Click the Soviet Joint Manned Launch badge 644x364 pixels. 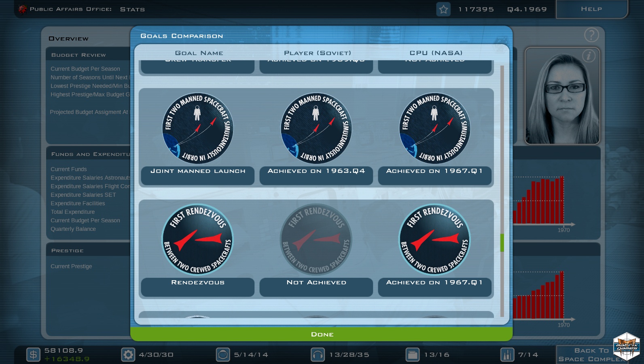316,128
